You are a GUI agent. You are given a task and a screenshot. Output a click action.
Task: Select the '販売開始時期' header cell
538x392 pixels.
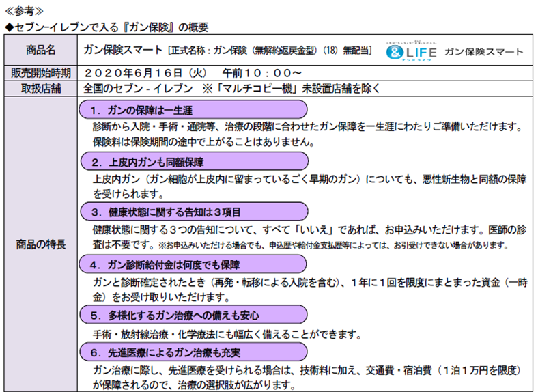40,73
